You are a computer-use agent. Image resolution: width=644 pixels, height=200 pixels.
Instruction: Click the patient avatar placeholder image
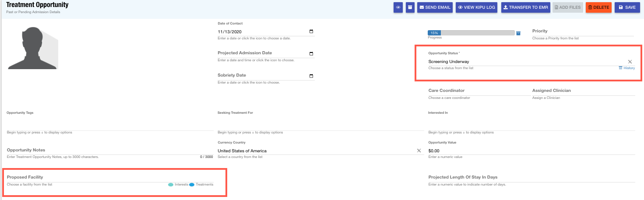click(x=33, y=48)
